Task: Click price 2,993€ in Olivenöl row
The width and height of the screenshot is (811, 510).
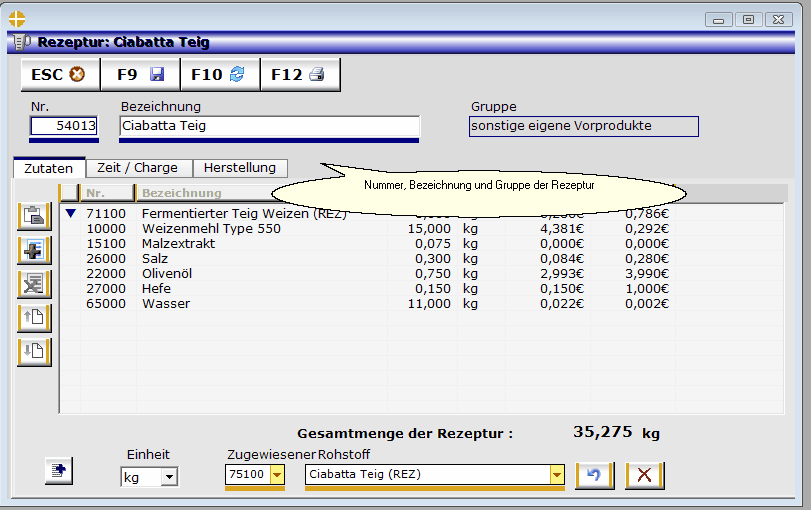Action: (562, 274)
